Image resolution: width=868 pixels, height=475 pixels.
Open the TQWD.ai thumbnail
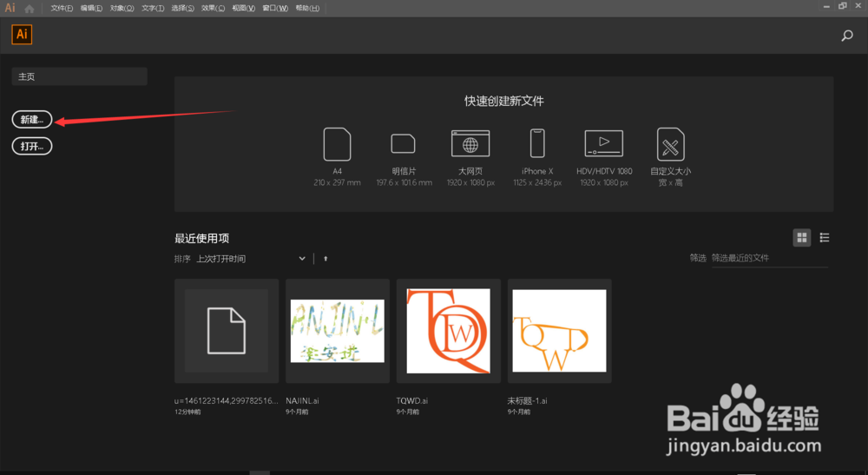click(x=449, y=331)
